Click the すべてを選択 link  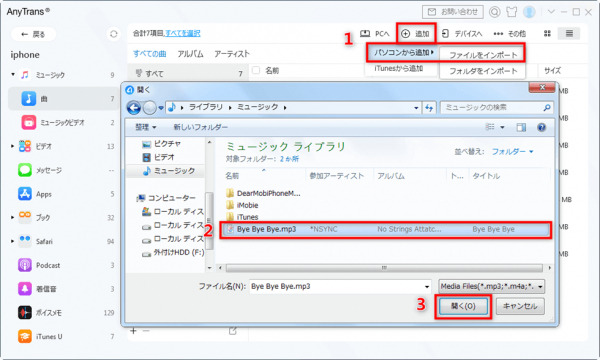pos(183,33)
